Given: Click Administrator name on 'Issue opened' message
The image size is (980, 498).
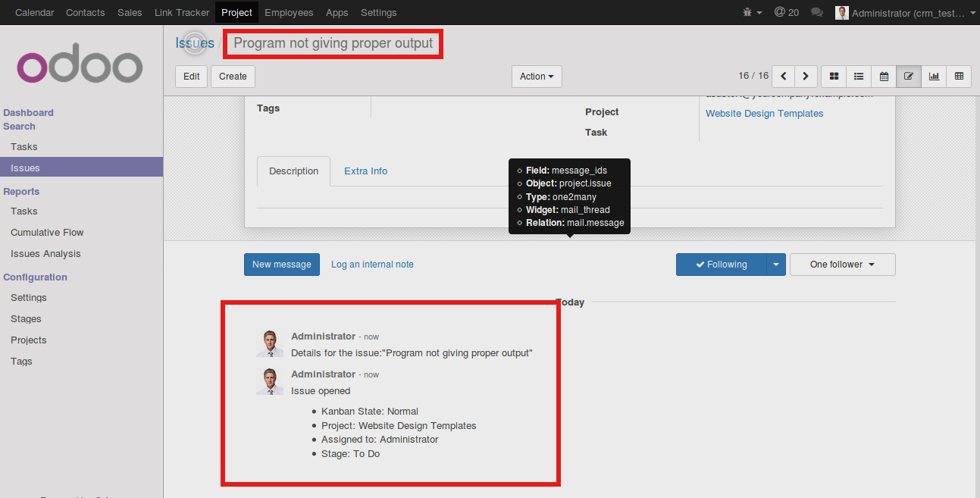Looking at the screenshot, I should click(x=323, y=374).
